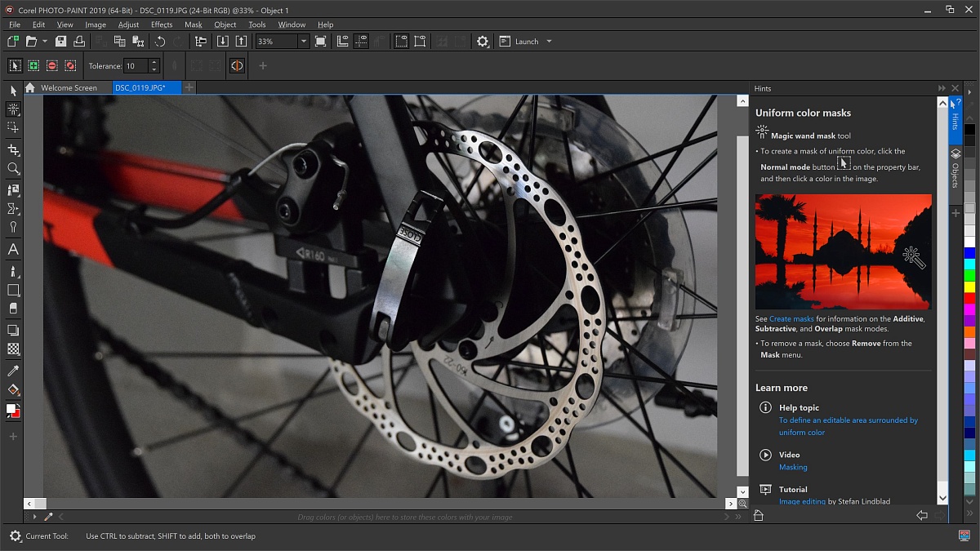Click the Save disk icon
Viewport: 980px width, 551px height.
coord(61,42)
